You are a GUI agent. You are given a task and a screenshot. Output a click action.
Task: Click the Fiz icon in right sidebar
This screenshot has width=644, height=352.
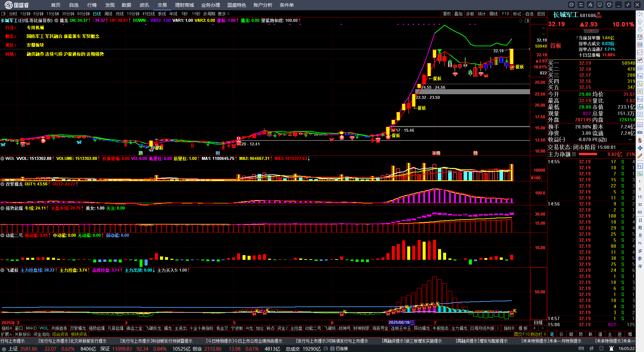tap(640, 99)
